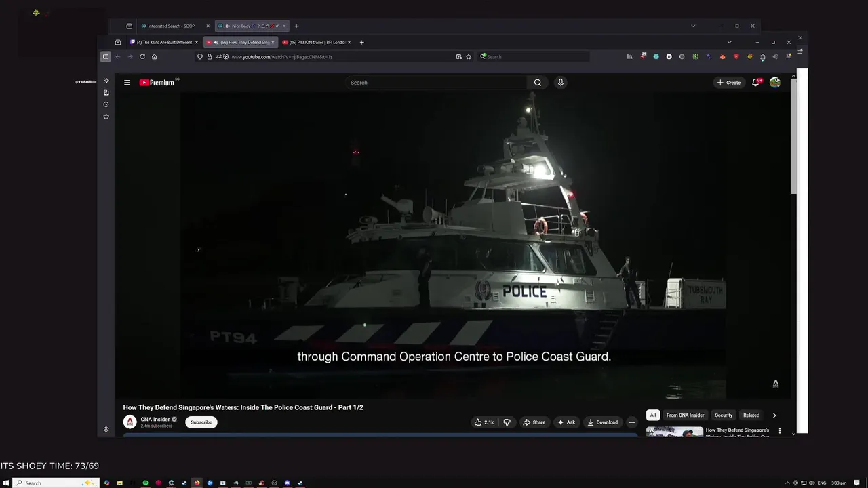The height and width of the screenshot is (488, 868).
Task: Switch to PILLION trailer BFI London tab
Action: [316, 42]
